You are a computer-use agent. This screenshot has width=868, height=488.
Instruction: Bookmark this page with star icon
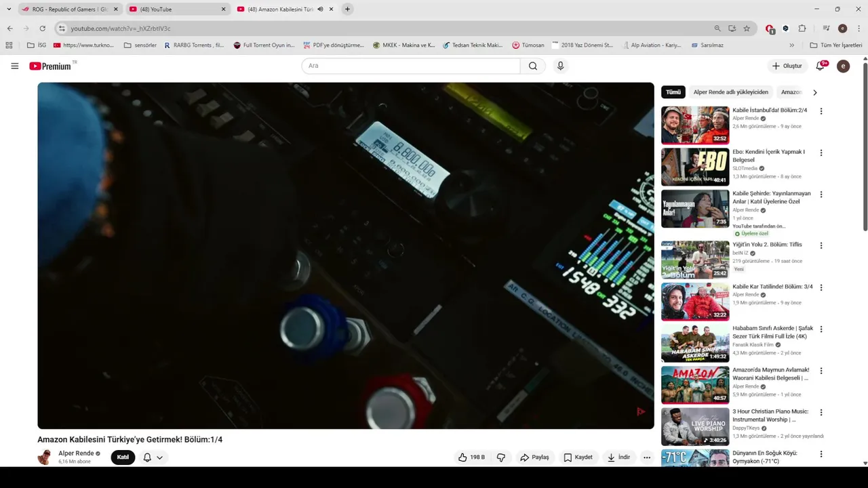[x=747, y=28]
